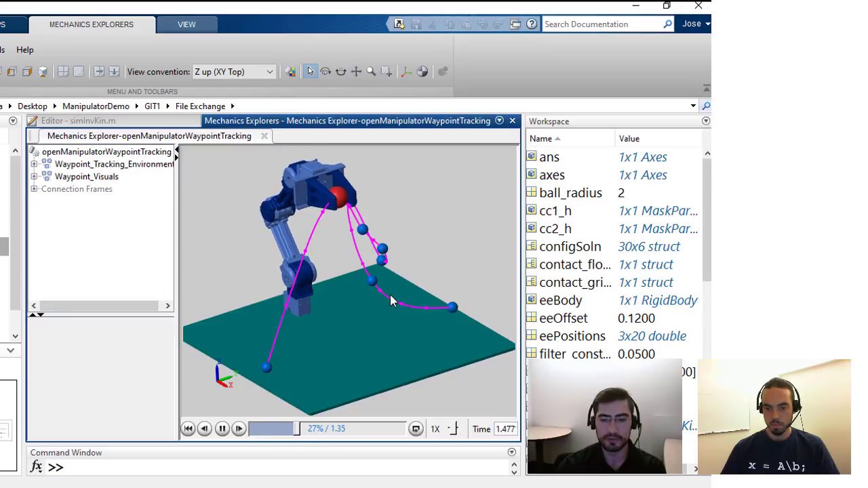Activate the Rotate view tool
This screenshot has height=488, width=868.
tap(325, 71)
